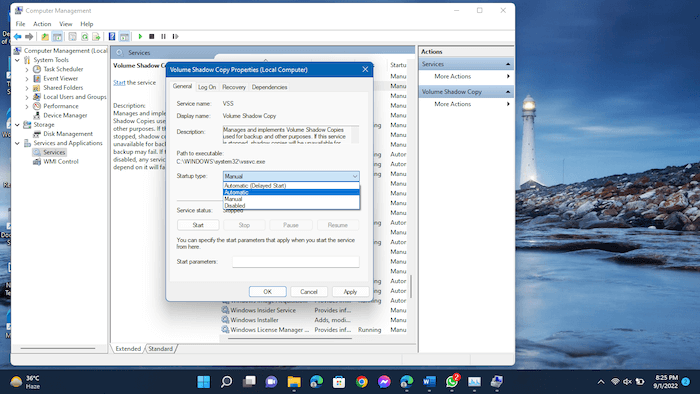
Task: Expand the Local Users and Groups node
Action: pos(27,97)
